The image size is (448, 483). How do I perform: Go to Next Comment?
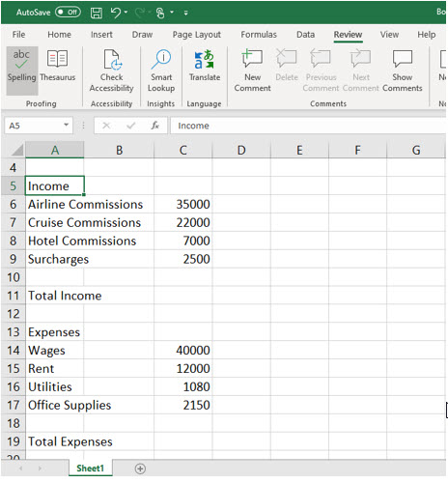point(361,71)
